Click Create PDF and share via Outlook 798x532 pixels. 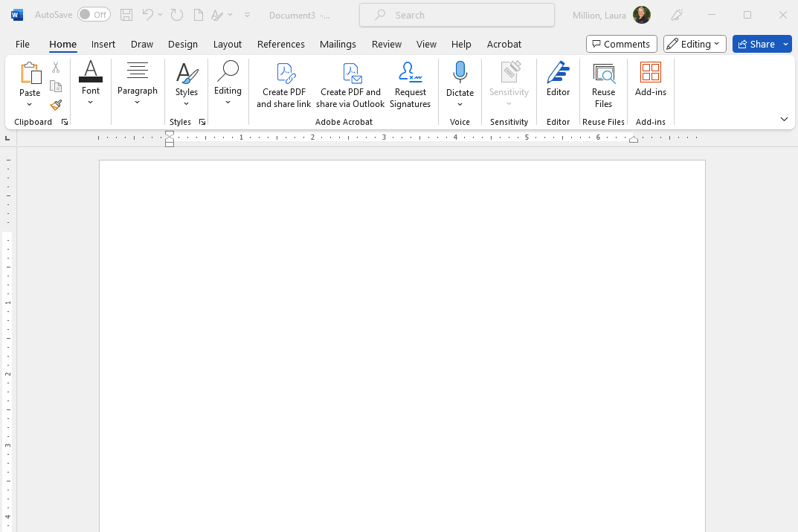pos(350,85)
